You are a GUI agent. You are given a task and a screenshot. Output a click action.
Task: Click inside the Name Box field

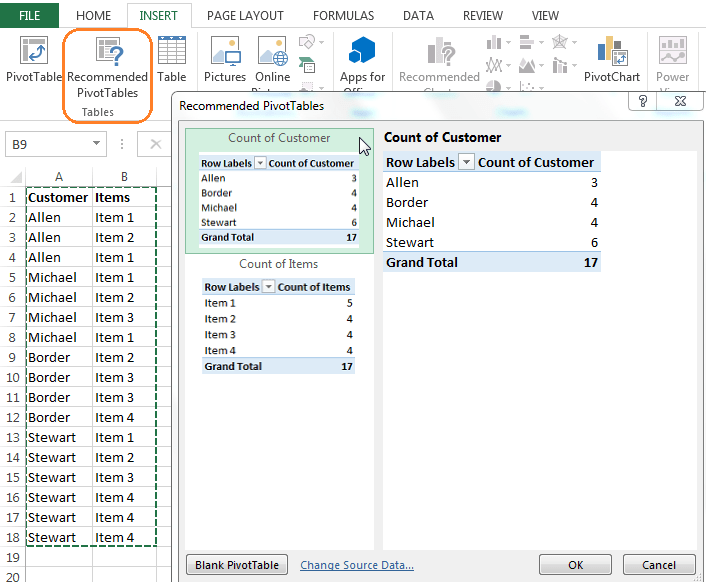point(50,144)
